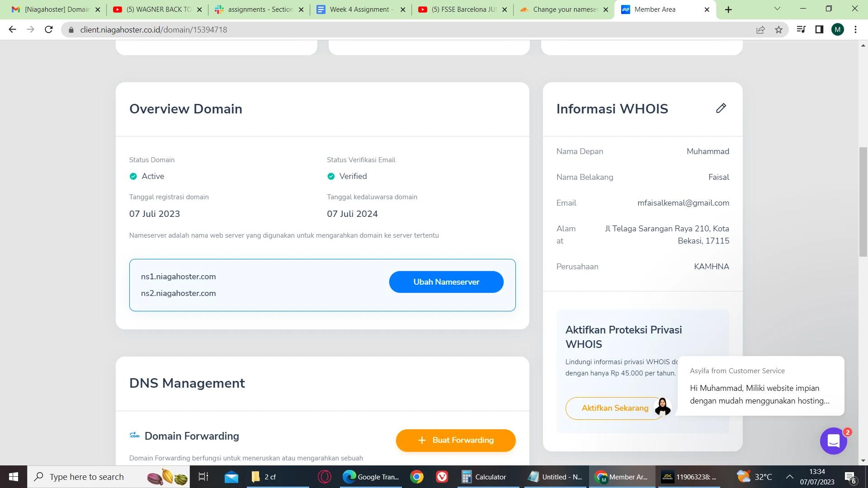Click the Ubah Nameserver button
The width and height of the screenshot is (868, 488).
(x=446, y=282)
